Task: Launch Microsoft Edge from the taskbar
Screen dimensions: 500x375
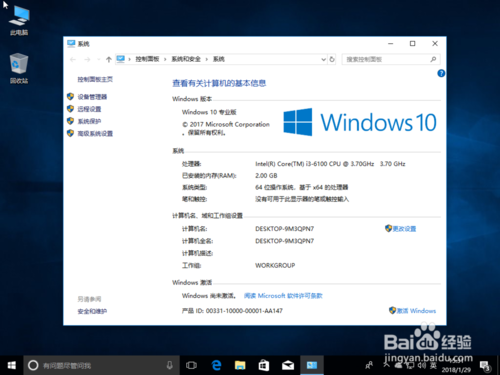Action: 216,365
